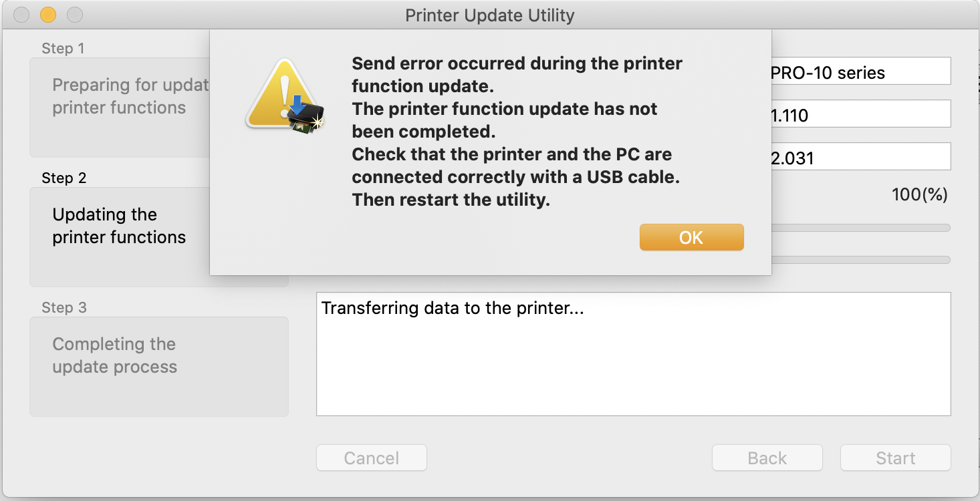Viewport: 980px width, 501px height.
Task: Click the Printer Update Utility title bar
Action: [490, 15]
